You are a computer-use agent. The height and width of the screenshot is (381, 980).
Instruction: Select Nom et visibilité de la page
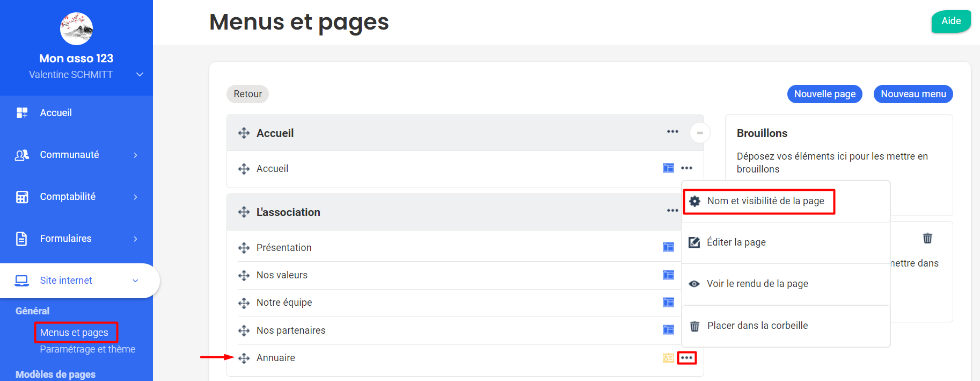coord(765,201)
